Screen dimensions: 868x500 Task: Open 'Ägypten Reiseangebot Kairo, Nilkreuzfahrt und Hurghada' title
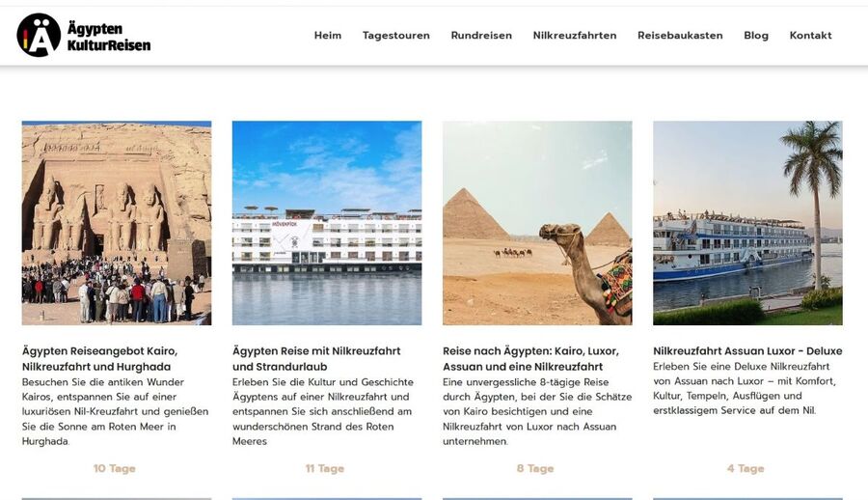(99, 359)
